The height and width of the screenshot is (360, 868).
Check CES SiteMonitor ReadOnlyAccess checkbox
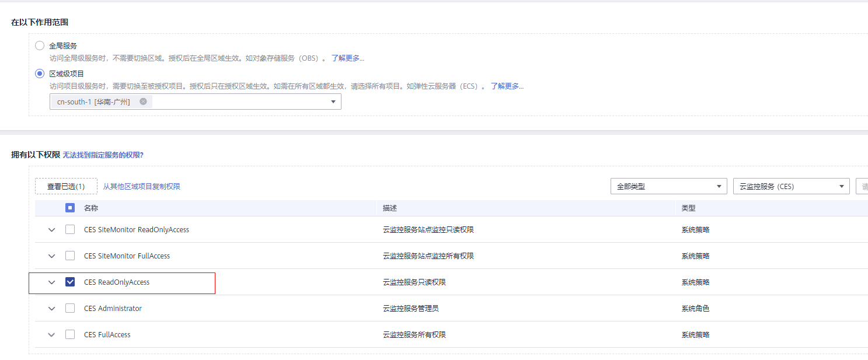[x=70, y=230]
